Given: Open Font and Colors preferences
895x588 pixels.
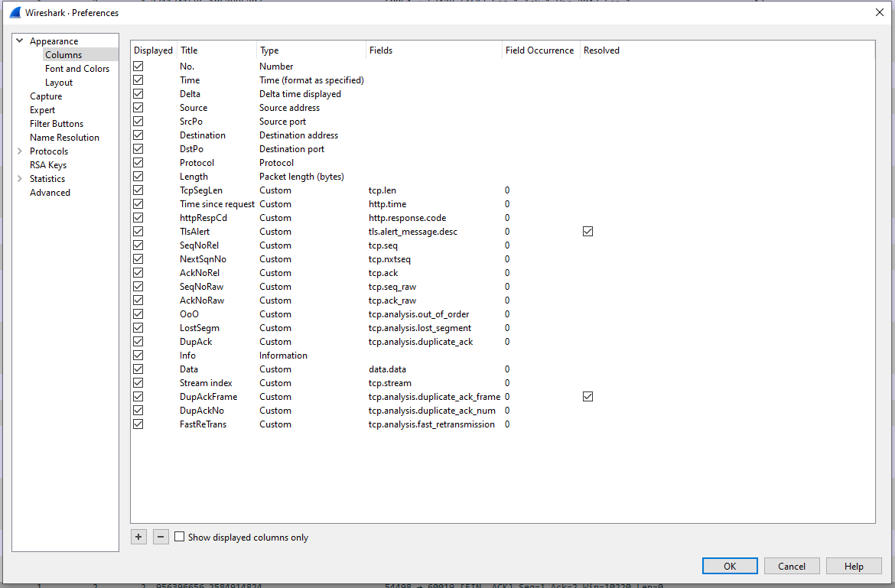Looking at the screenshot, I should [x=76, y=69].
